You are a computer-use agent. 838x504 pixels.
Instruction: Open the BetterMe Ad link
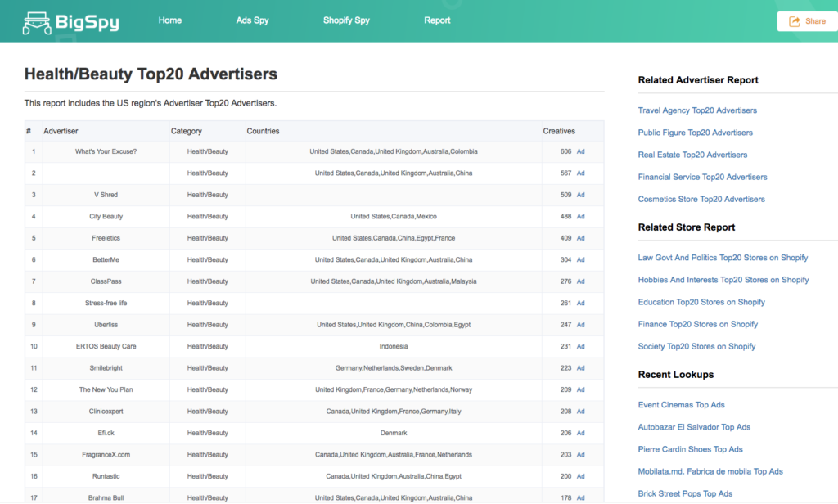pyautogui.click(x=580, y=259)
